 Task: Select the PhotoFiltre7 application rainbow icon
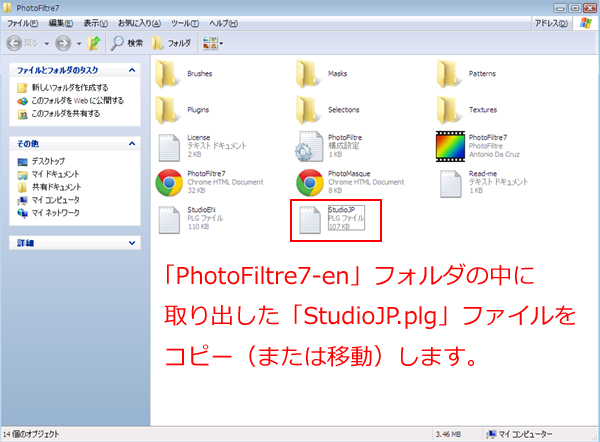(x=450, y=147)
